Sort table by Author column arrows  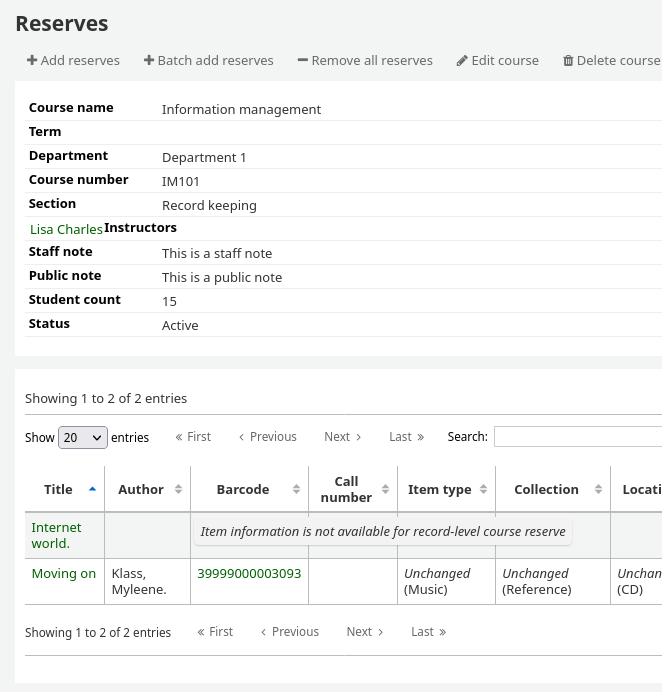click(148, 489)
